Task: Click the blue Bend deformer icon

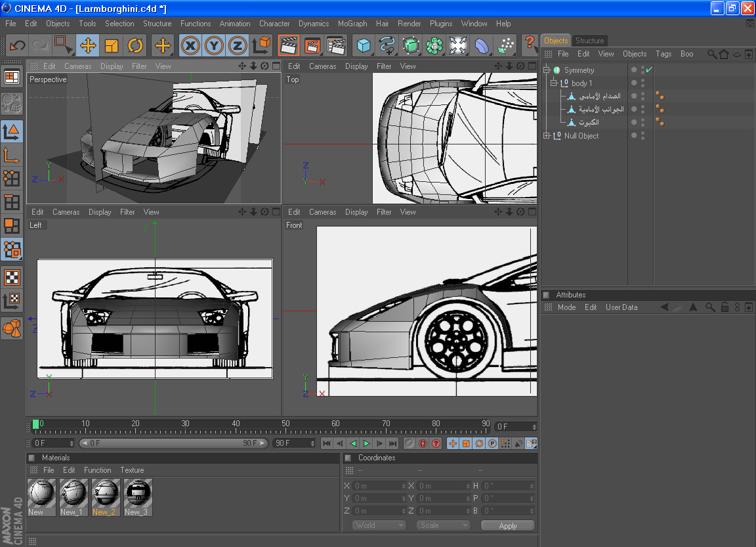Action: pyautogui.click(x=482, y=46)
